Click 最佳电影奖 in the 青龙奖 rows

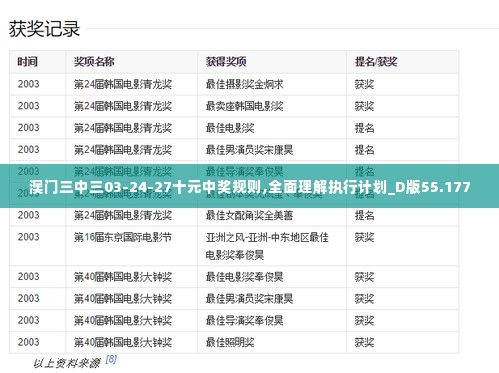click(x=230, y=128)
